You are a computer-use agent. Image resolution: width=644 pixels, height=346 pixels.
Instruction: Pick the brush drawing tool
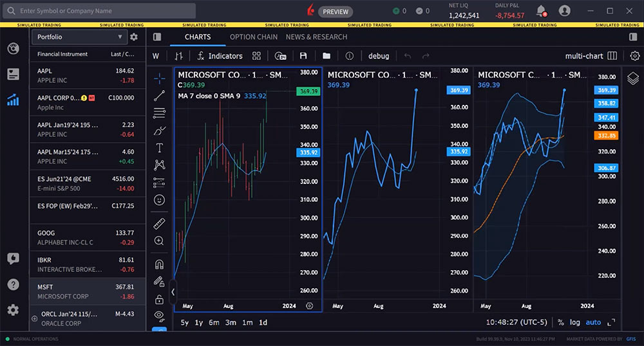coord(159,131)
